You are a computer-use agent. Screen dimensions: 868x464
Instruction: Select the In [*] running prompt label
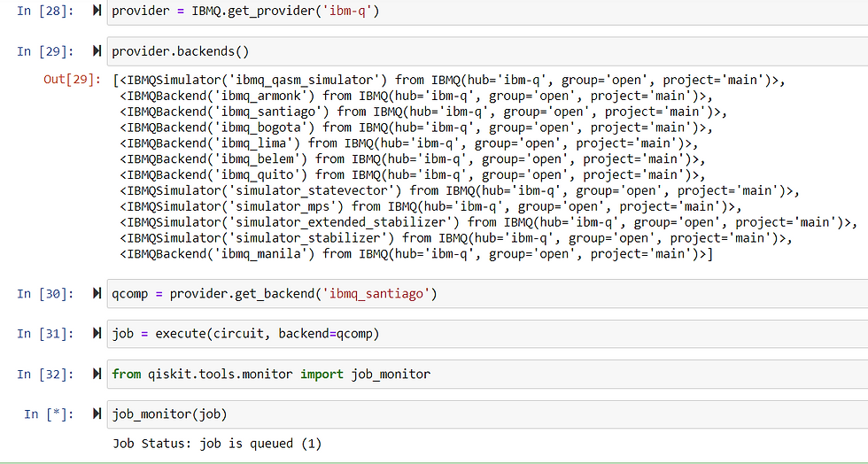49,414
